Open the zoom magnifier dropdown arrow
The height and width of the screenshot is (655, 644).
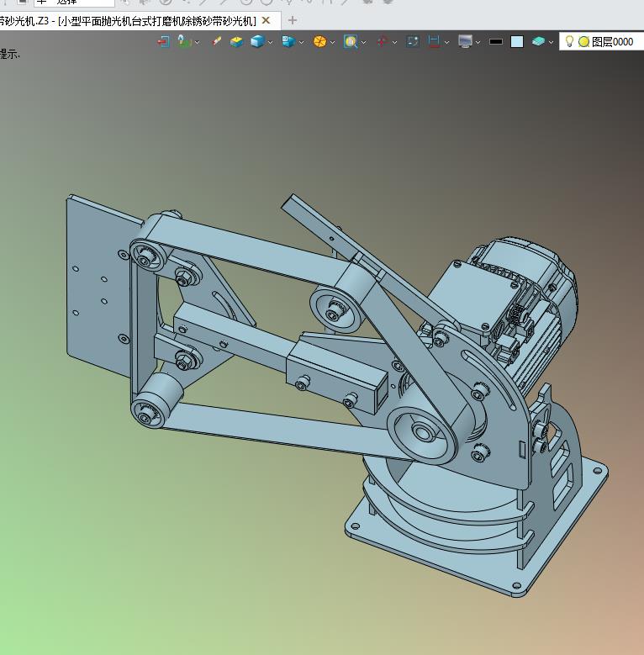coord(363,42)
